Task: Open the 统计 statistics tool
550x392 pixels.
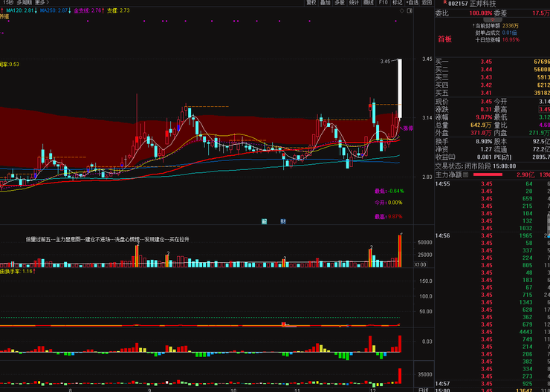Action: point(354,3)
